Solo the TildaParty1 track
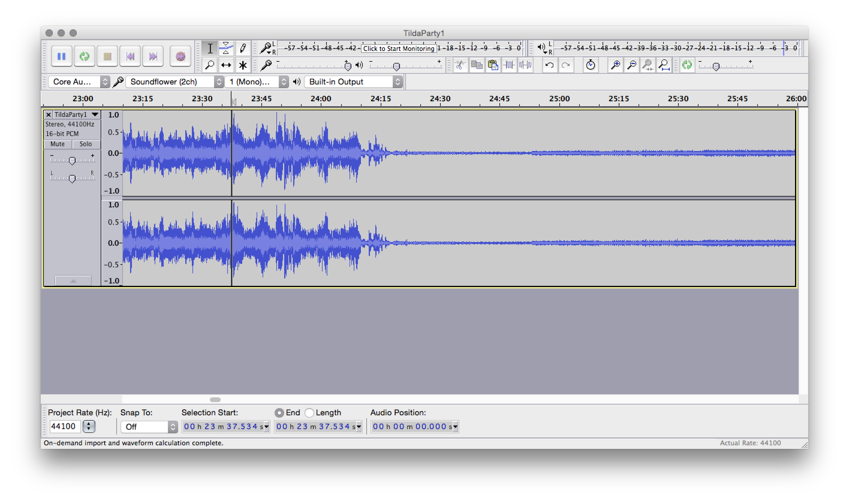849x504 pixels. click(86, 144)
